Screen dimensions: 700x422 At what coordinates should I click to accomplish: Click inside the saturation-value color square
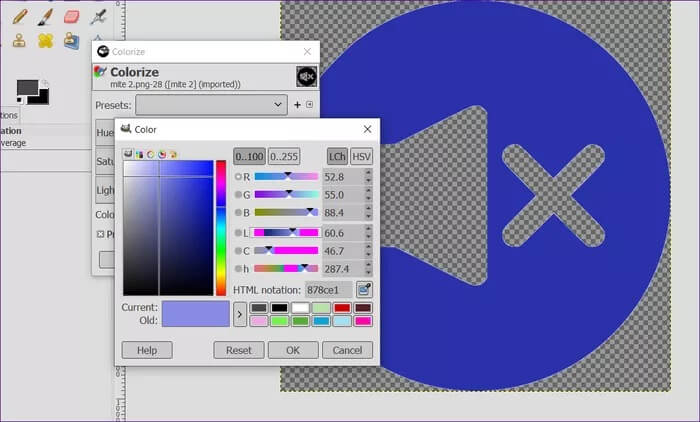[x=168, y=228]
